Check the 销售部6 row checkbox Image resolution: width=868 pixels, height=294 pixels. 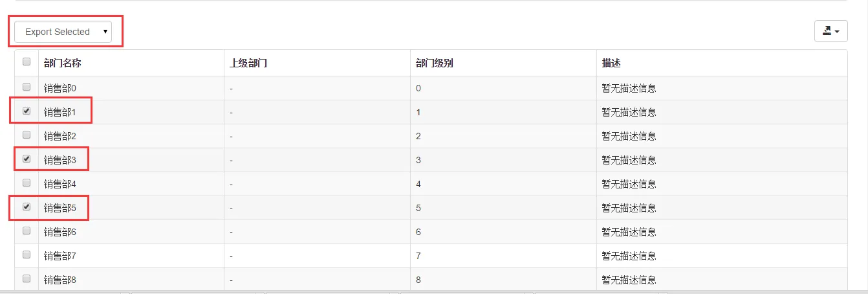click(x=27, y=231)
